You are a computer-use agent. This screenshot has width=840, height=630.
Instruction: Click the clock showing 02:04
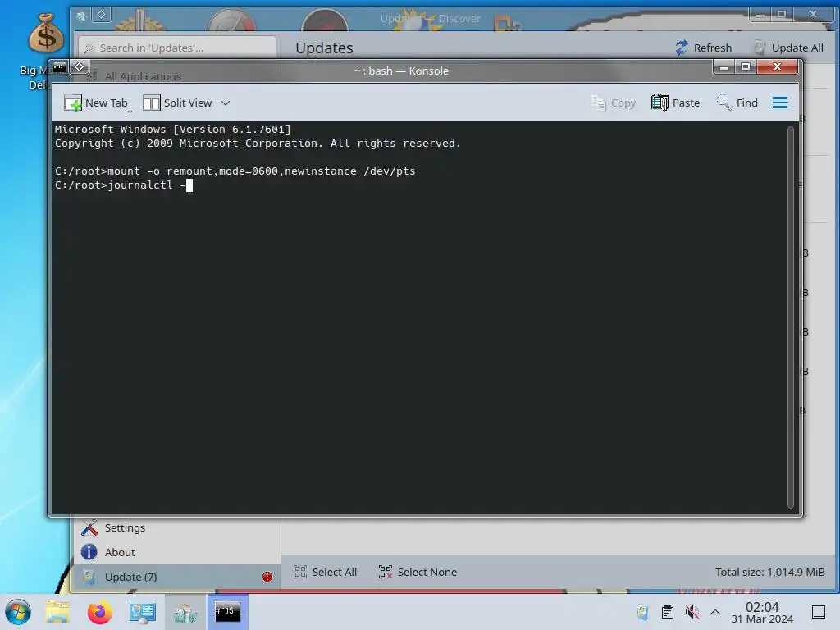(762, 612)
